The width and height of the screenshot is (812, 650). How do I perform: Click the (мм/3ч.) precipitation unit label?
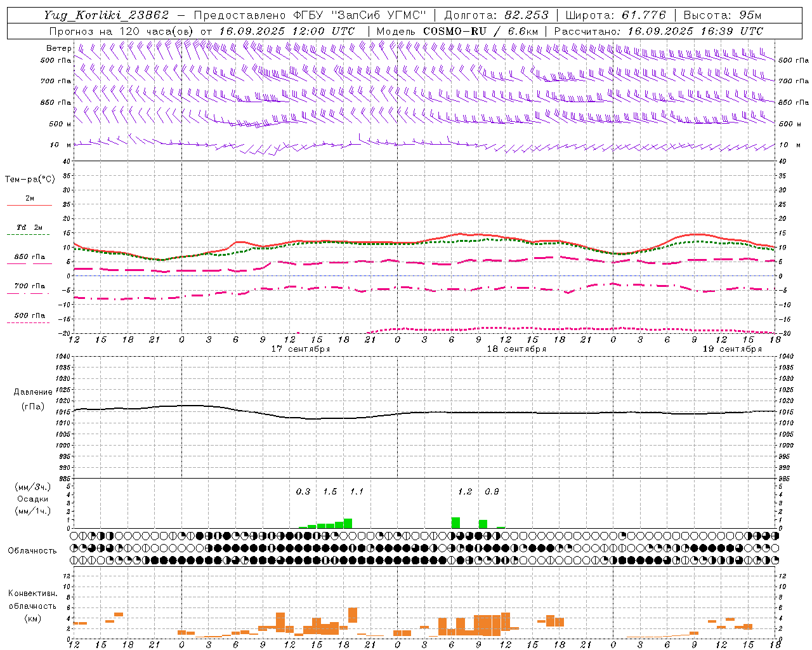coord(34,487)
